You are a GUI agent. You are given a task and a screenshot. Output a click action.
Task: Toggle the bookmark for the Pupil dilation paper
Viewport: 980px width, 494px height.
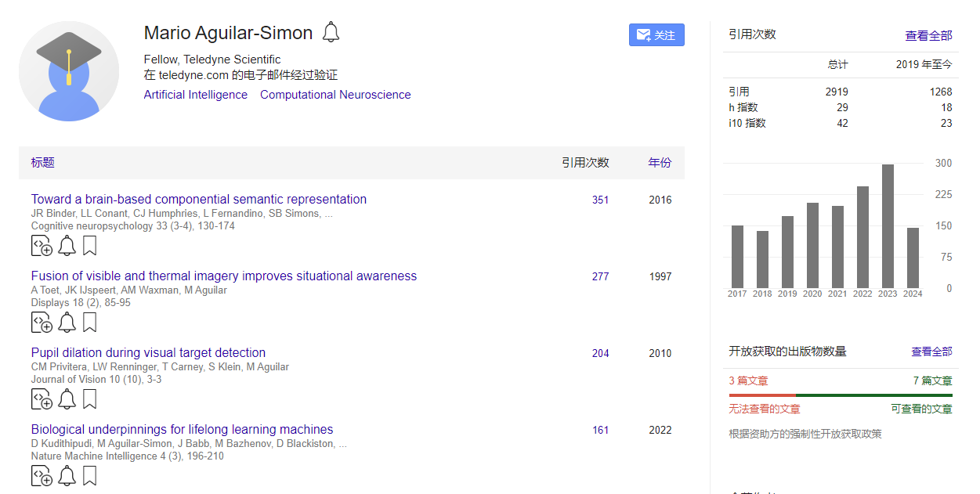point(89,399)
